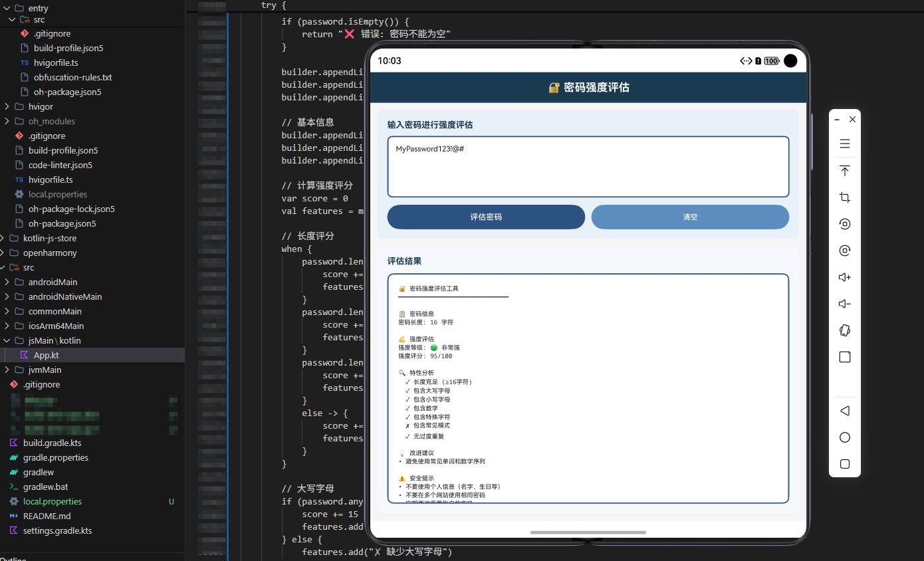This screenshot has width=924, height=561.
Task: Expand the iosArm64Main folder
Action: pos(7,326)
